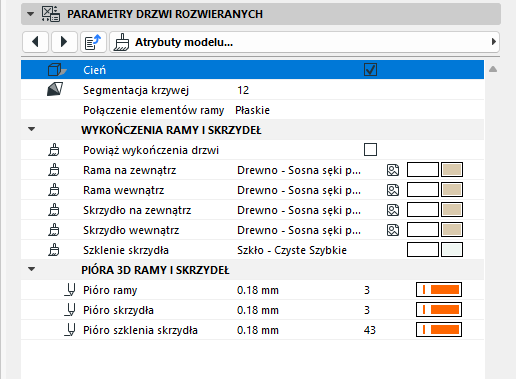516x379 pixels.
Task: Click pale glass swatch in Szklenie skrzydła row
Action: 452,250
